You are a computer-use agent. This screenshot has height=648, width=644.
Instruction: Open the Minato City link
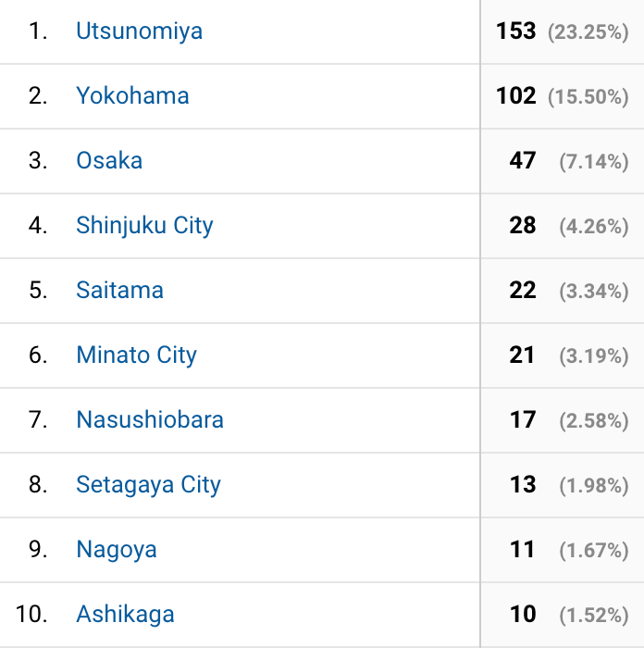point(137,355)
